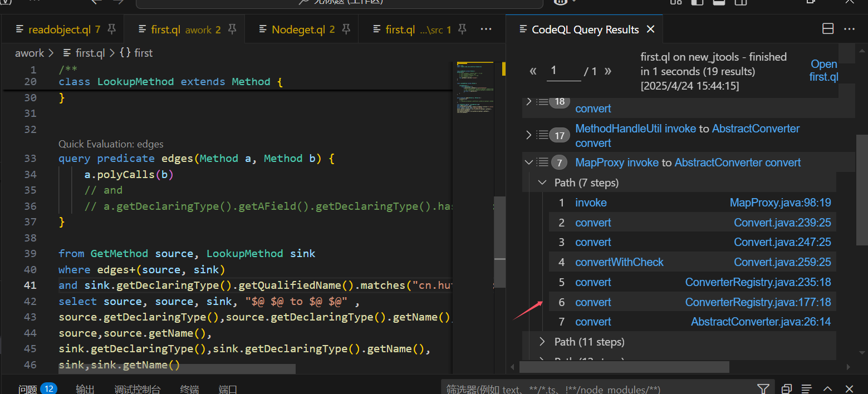
Task: Click the Open first.ql link
Action: (x=824, y=71)
